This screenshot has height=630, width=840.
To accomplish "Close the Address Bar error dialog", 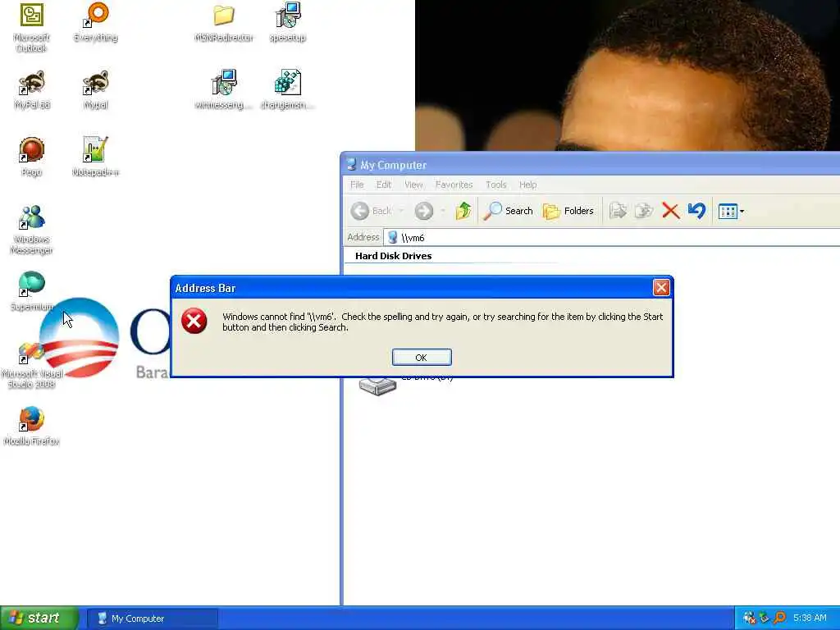I will pyautogui.click(x=661, y=288).
